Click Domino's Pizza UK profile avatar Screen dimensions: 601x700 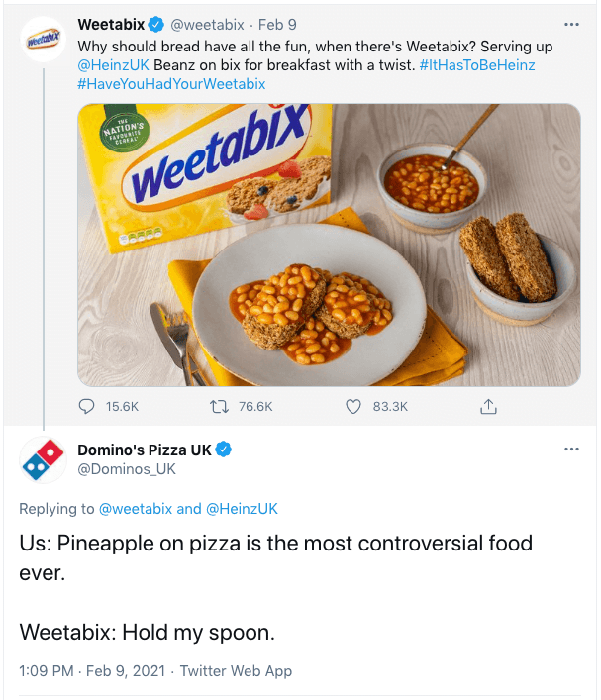tap(42, 458)
